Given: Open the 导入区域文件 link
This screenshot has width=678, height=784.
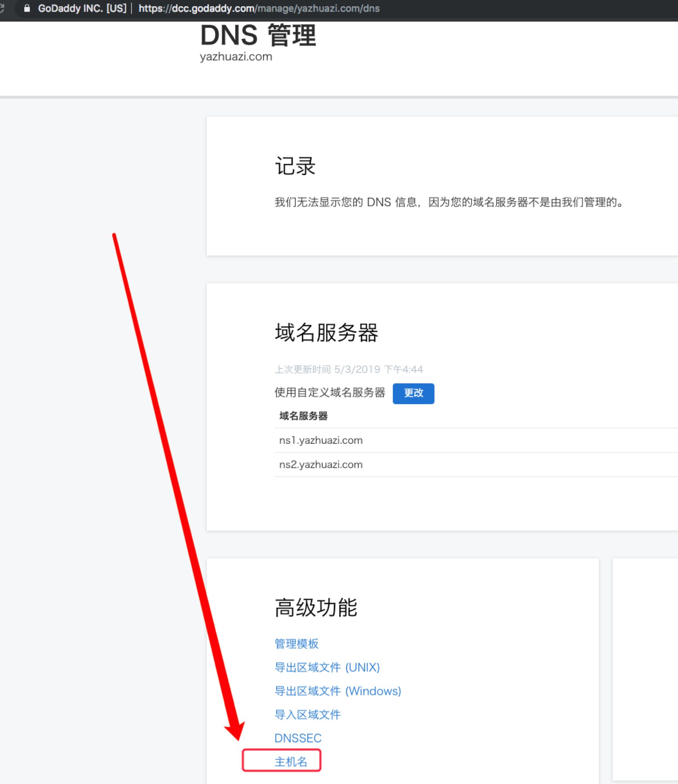Looking at the screenshot, I should click(307, 714).
